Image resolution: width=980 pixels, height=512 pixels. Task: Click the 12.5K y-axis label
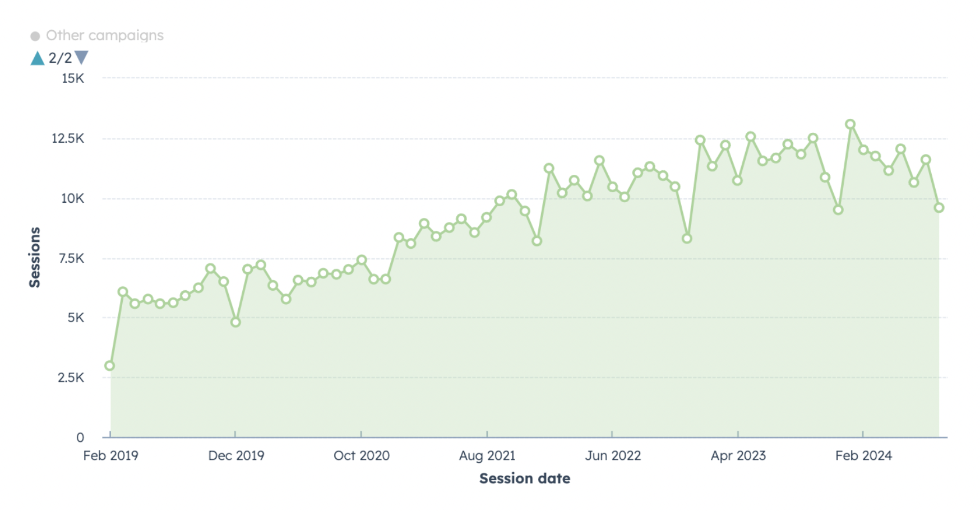point(68,138)
